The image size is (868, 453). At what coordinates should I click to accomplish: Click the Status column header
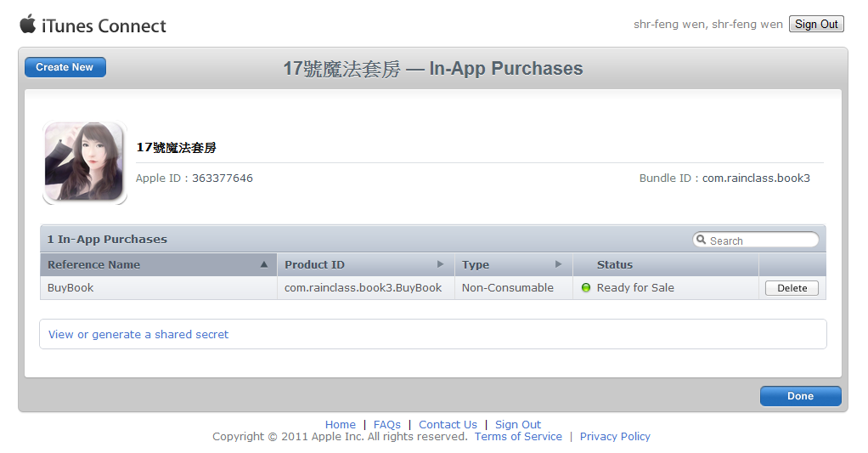666,264
